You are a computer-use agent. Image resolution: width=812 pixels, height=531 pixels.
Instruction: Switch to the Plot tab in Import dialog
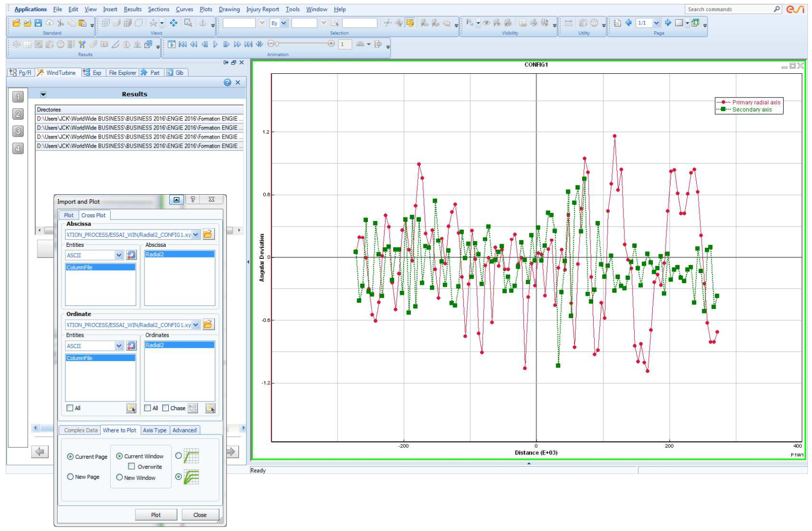(x=69, y=215)
